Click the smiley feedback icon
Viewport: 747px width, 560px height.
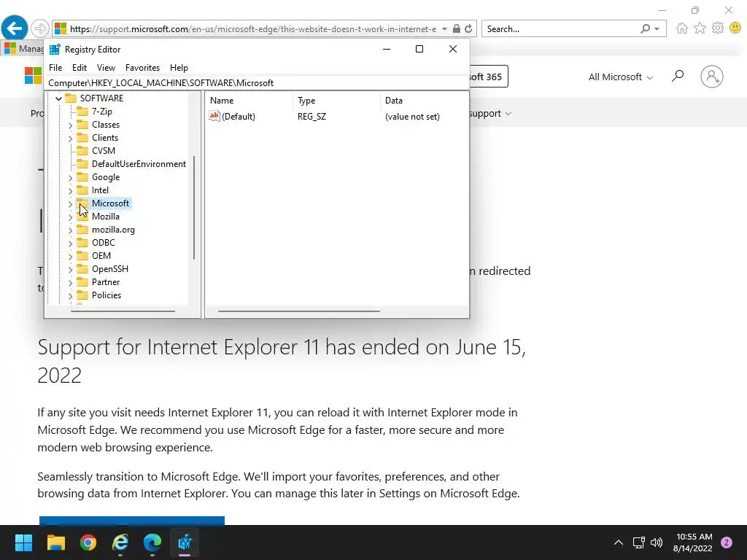pyautogui.click(x=735, y=28)
